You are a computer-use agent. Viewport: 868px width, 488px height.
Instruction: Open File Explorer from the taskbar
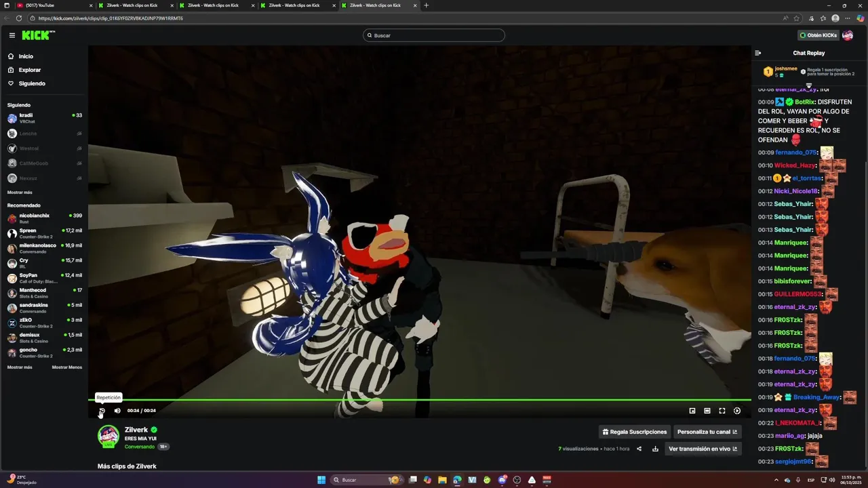point(442,480)
